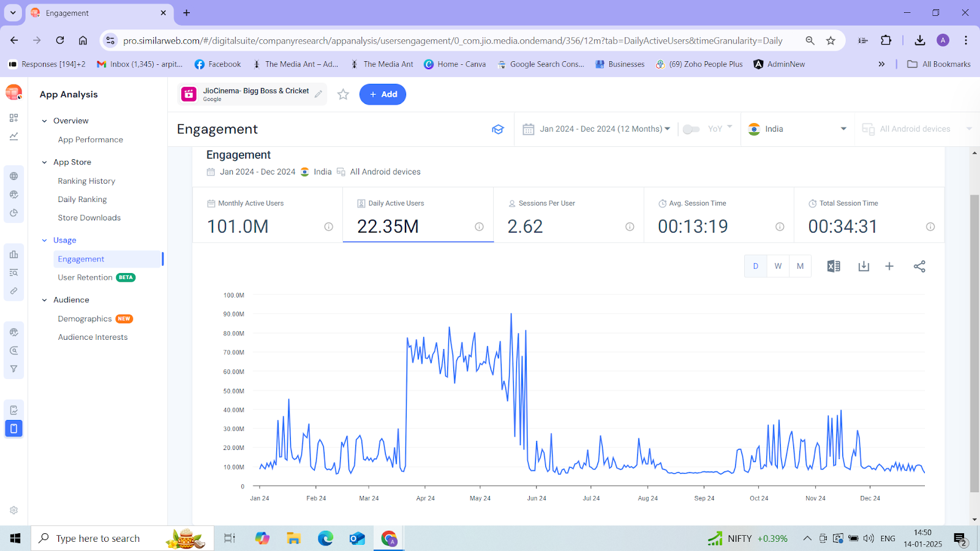The width and height of the screenshot is (980, 551).
Task: Open Home - Canva bookmark
Action: click(x=454, y=64)
